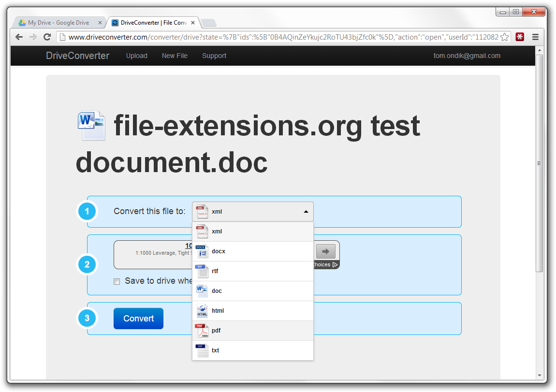556x392 pixels.
Task: Select the xml option text
Action: pos(217,232)
